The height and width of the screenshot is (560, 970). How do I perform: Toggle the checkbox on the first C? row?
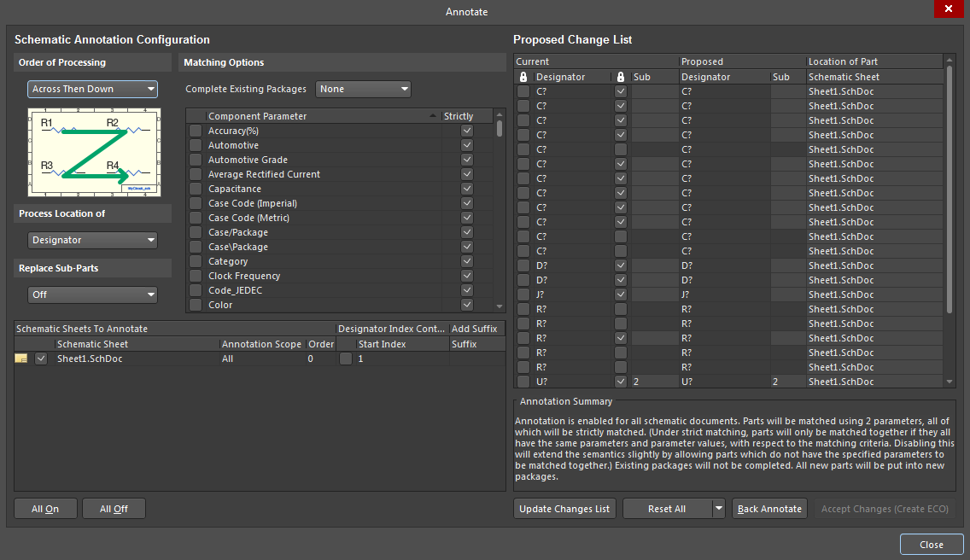(524, 90)
